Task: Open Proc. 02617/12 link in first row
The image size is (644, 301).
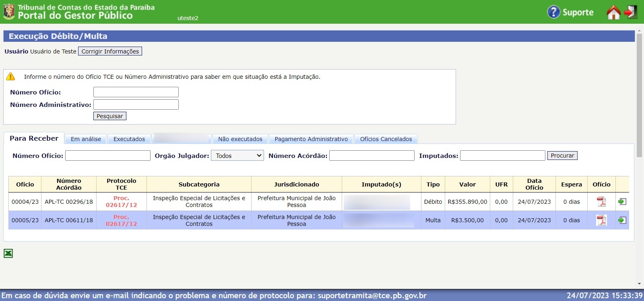Action: [121, 201]
